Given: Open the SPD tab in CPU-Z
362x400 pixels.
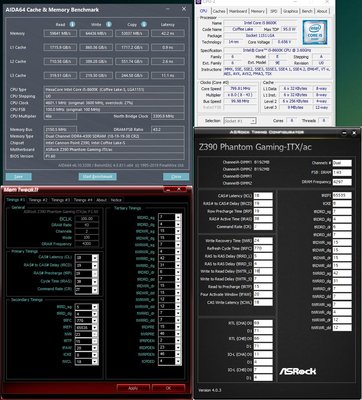Looking at the screenshot, I should coord(274,11).
